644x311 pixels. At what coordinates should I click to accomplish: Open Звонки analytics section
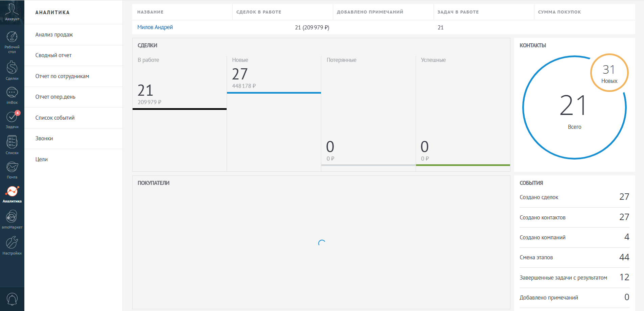pyautogui.click(x=44, y=139)
